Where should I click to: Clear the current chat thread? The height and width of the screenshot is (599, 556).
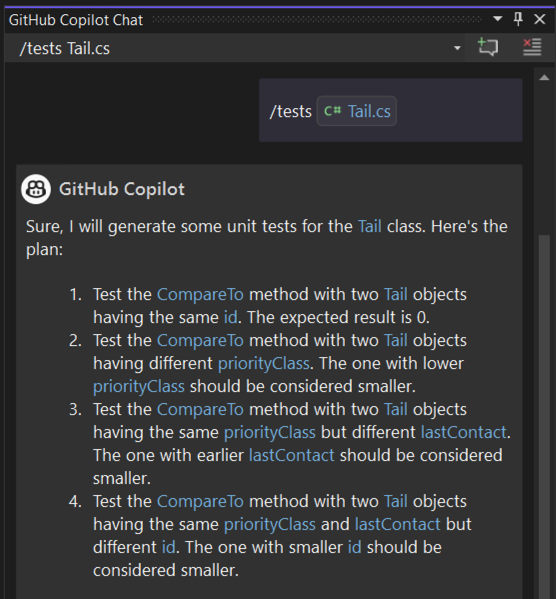click(x=532, y=47)
